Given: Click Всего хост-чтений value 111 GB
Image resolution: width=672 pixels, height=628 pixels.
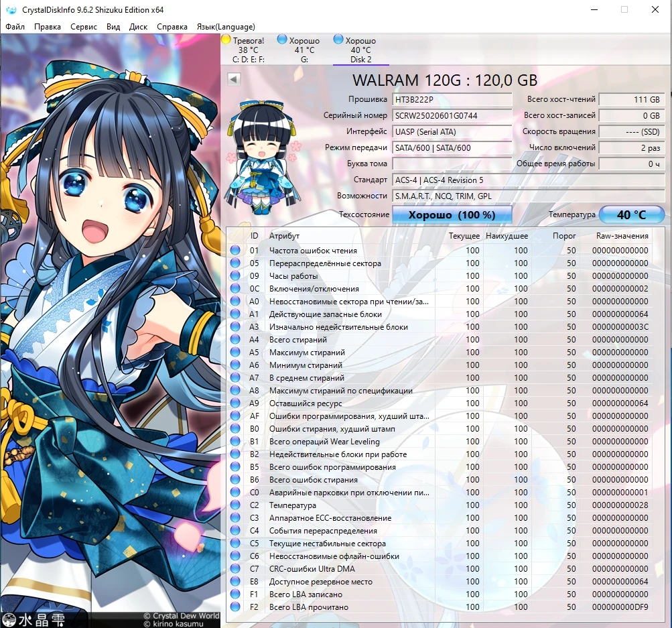Looking at the screenshot, I should pyautogui.click(x=632, y=99).
